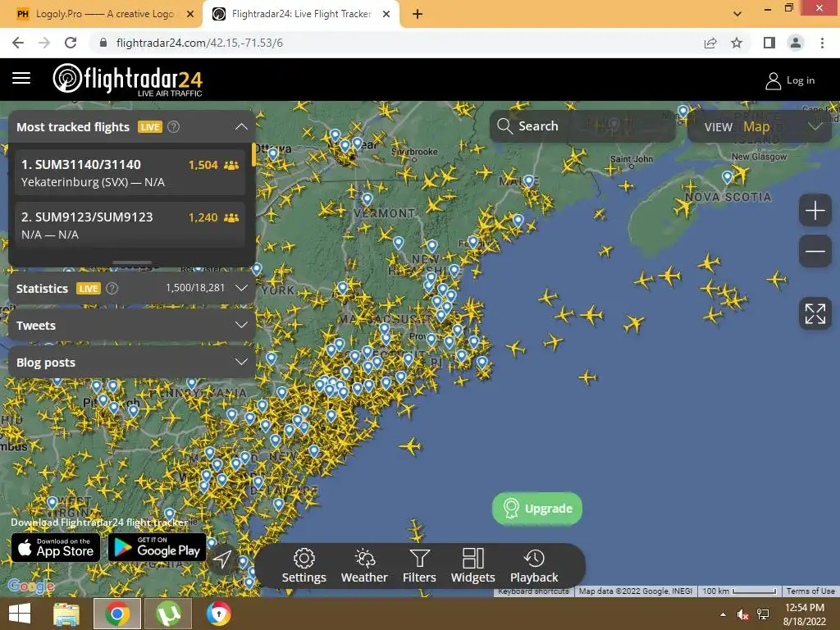Open a new browser tab
The width and height of the screenshot is (840, 630).
[418, 14]
